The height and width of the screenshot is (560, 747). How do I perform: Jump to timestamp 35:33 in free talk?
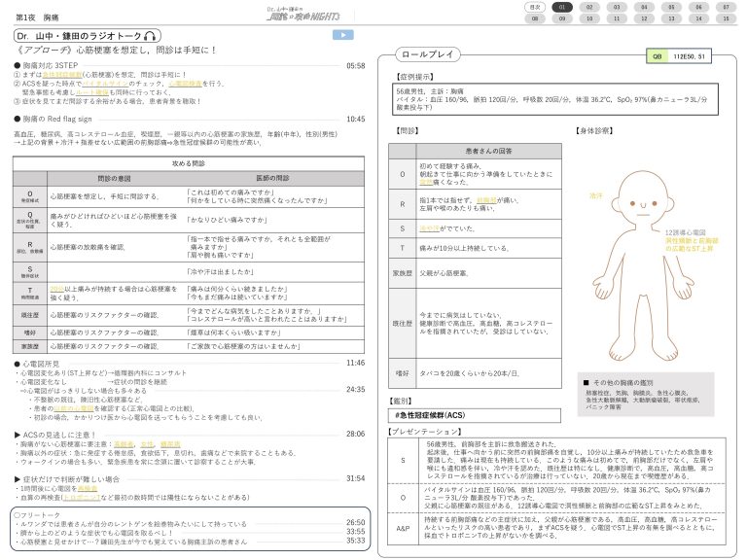coord(355,541)
